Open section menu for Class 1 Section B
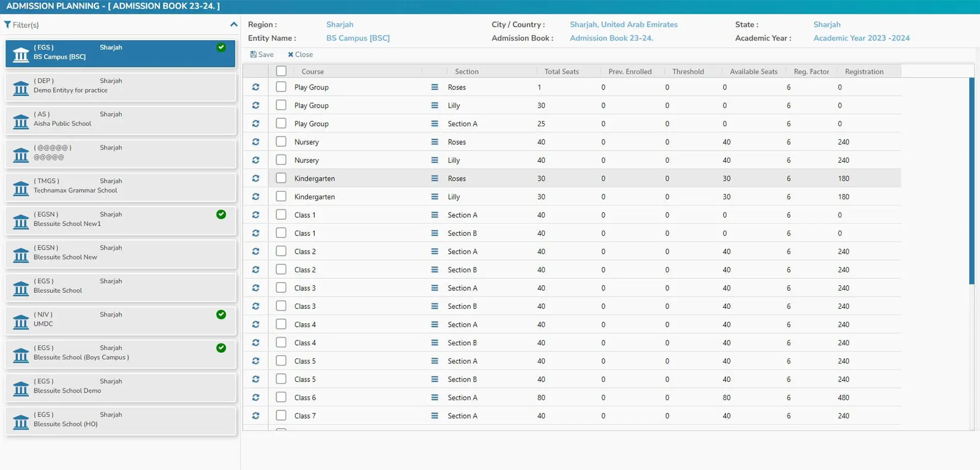The image size is (980, 470). [x=434, y=233]
